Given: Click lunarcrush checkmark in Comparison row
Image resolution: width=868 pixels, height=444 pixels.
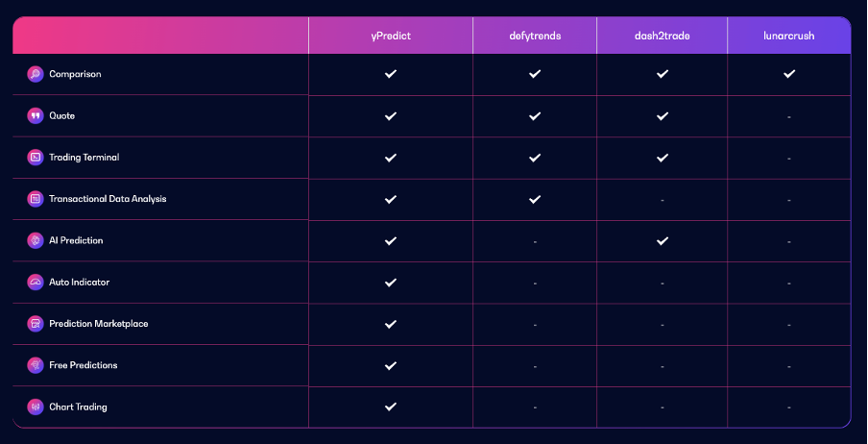Looking at the screenshot, I should pyautogui.click(x=789, y=74).
